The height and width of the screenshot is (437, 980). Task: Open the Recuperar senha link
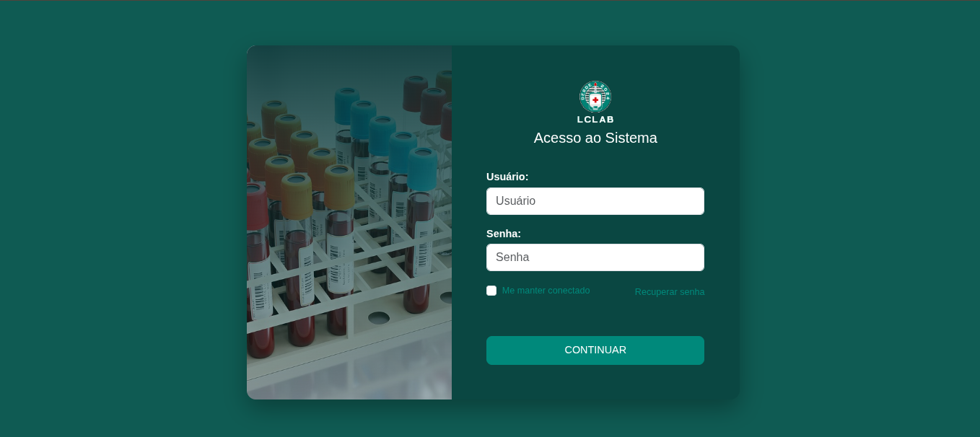670,292
